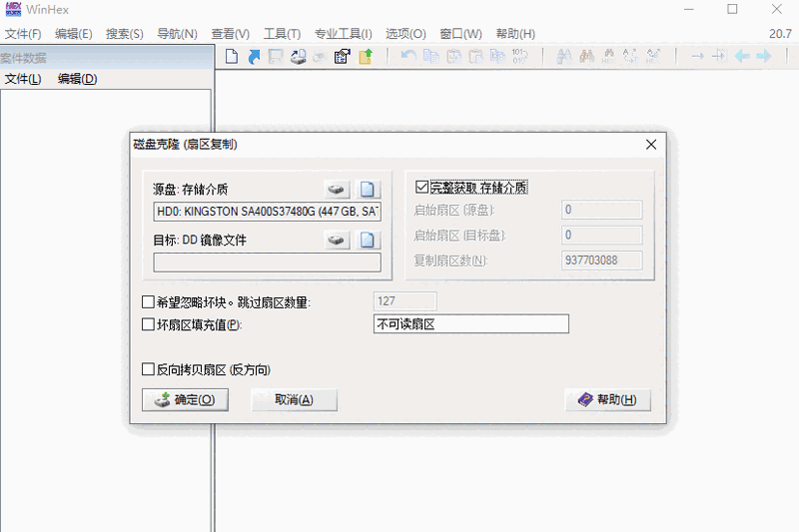Screen dimensions: 799x532
Task: Select target as image file page icon
Action: [368, 240]
